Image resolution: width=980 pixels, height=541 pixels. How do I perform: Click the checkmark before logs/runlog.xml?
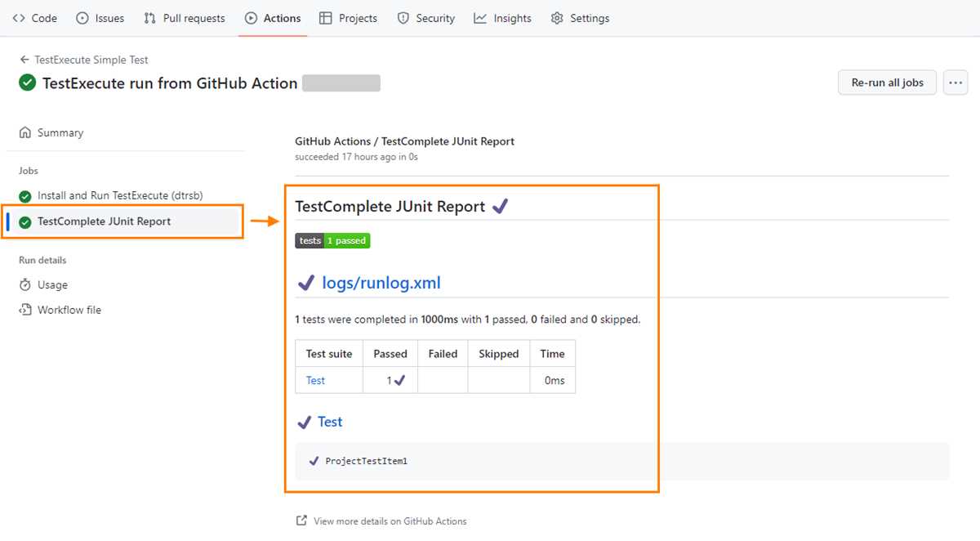click(x=306, y=284)
